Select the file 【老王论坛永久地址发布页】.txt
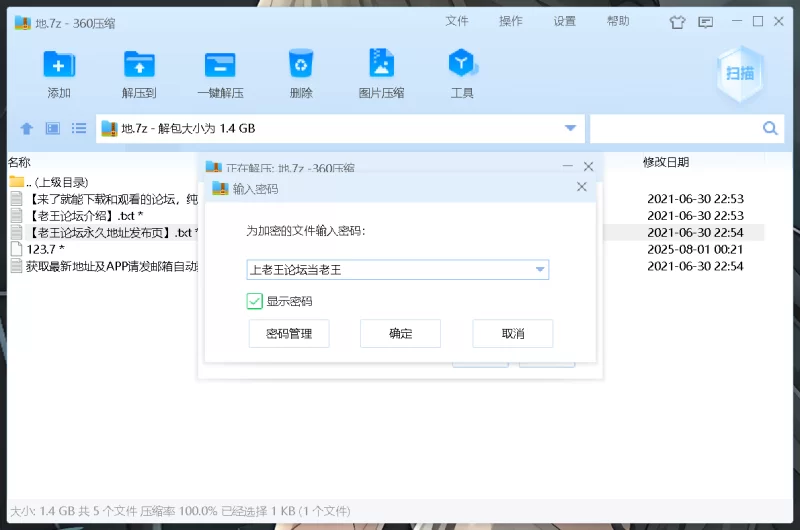The image size is (800, 530). point(104,232)
